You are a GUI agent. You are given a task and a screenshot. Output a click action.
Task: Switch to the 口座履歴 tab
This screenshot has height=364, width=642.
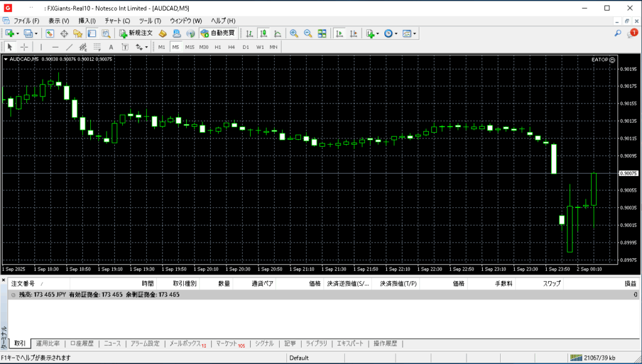pyautogui.click(x=82, y=343)
